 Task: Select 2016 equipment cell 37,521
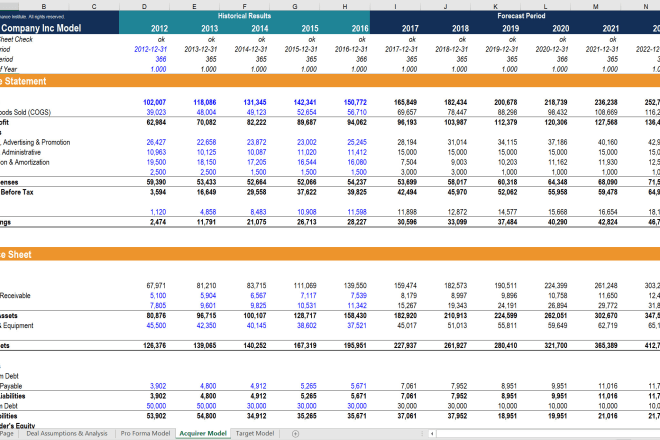pos(357,325)
